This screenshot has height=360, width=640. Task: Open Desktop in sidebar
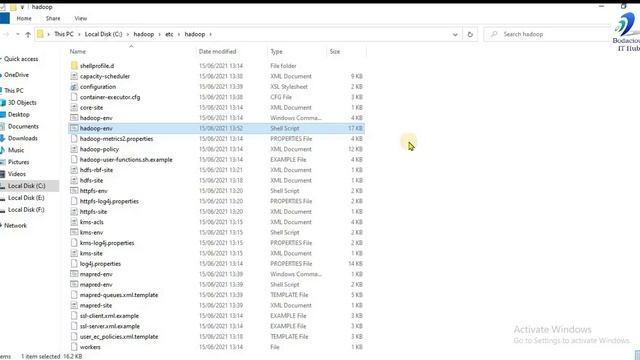[19, 114]
